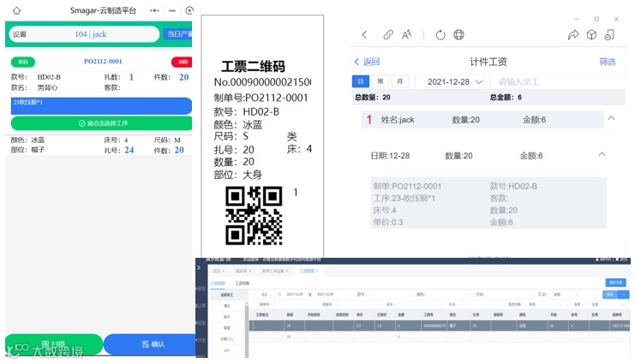The width and height of the screenshot is (635, 364).
Task: Switch to the 制单工序设置 tab
Action: 273,271
